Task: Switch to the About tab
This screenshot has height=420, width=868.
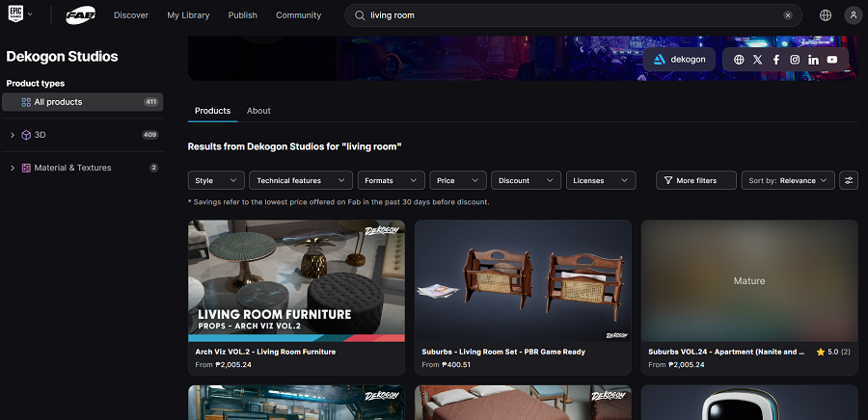Action: coord(258,111)
